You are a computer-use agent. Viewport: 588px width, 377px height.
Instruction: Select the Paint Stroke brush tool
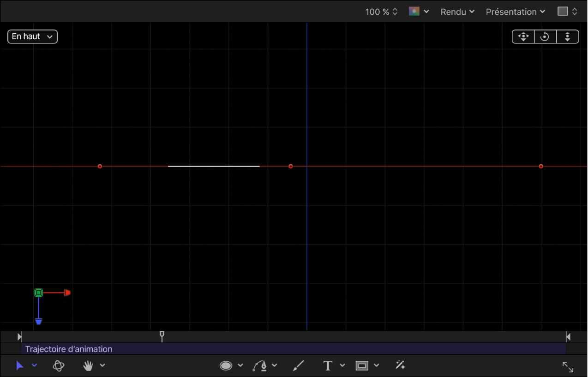pos(299,366)
